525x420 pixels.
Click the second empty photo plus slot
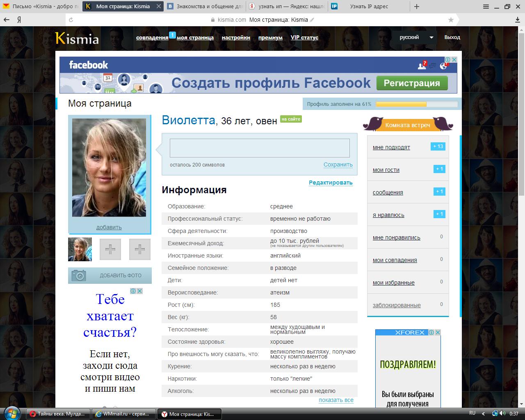point(140,249)
